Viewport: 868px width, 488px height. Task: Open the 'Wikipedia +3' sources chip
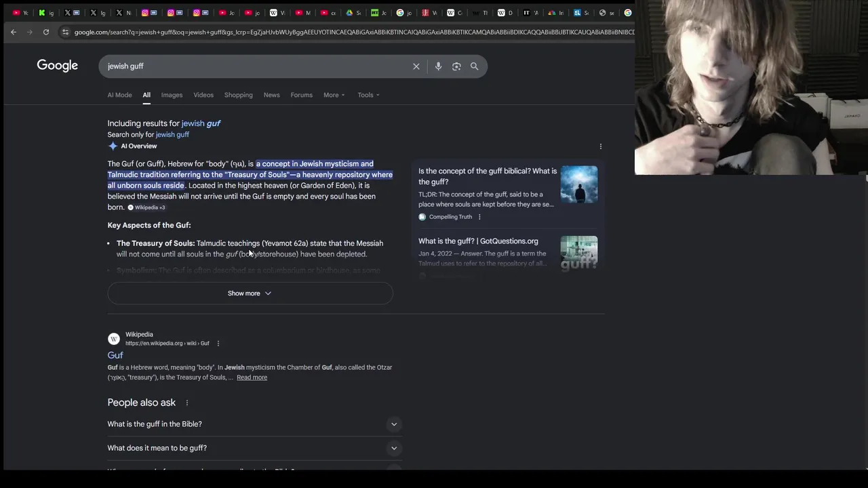click(x=146, y=207)
